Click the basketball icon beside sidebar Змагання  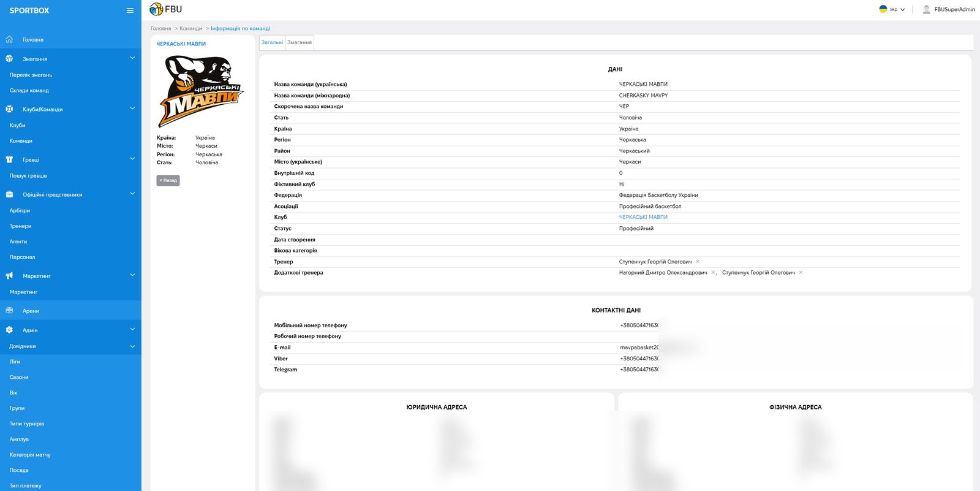(x=9, y=59)
